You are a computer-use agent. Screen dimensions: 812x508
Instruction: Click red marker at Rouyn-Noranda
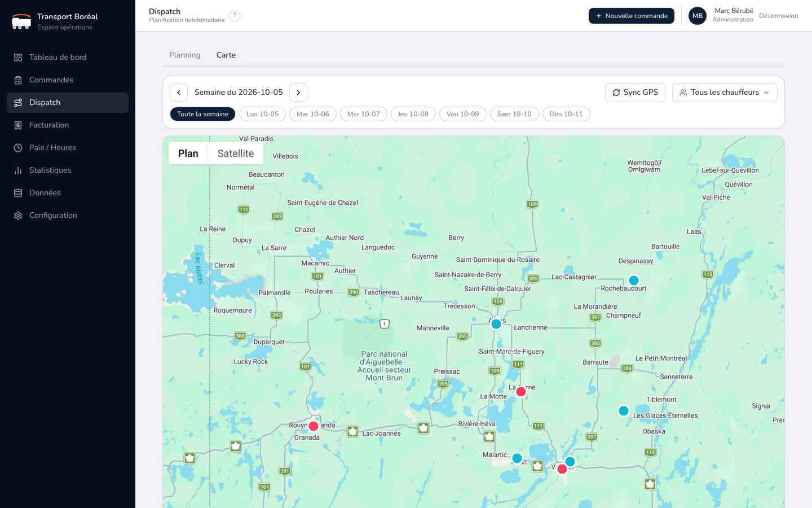(x=314, y=426)
